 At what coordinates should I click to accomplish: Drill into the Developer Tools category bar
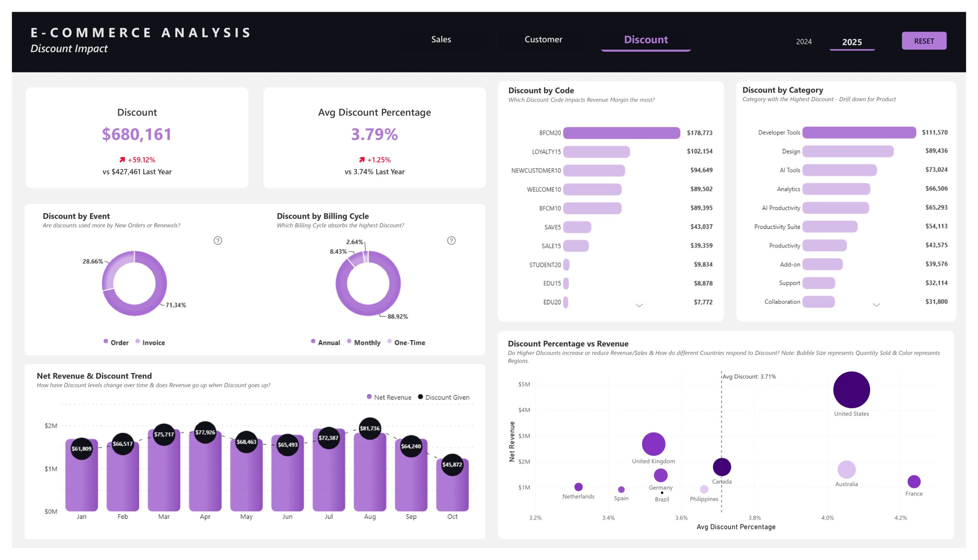[x=859, y=132]
